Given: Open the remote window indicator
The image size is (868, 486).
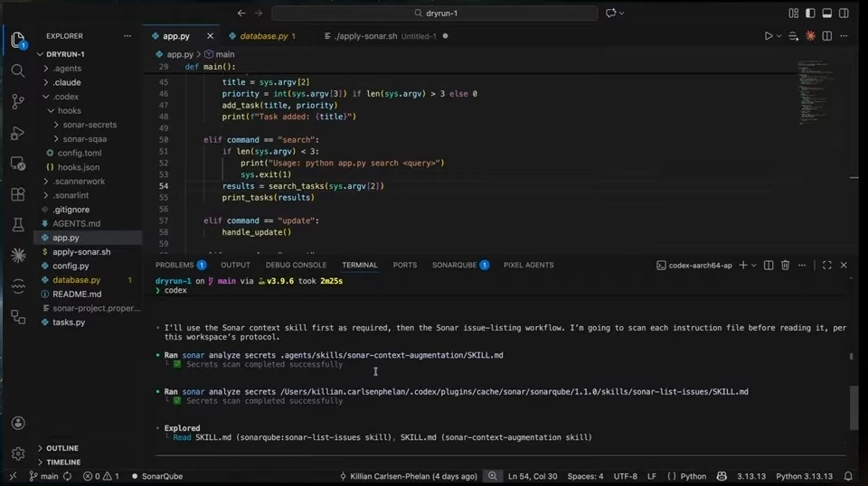Looking at the screenshot, I should click(x=13, y=476).
